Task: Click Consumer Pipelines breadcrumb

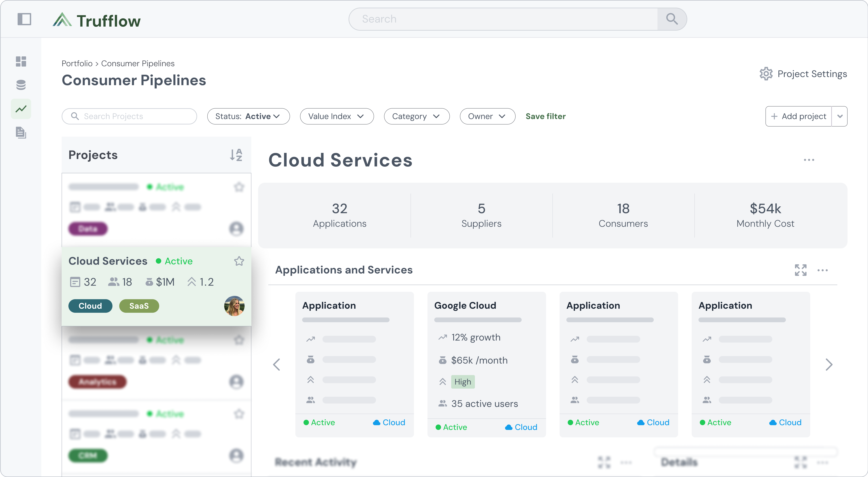Action: tap(138, 63)
